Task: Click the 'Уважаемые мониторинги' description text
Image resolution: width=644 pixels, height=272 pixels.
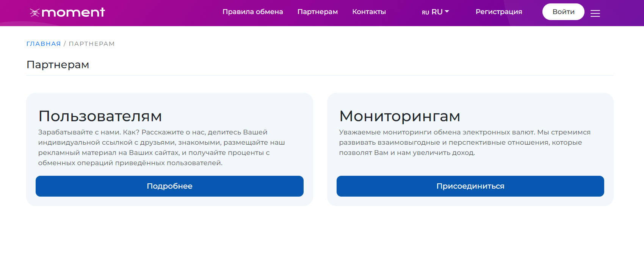Action: [x=465, y=142]
